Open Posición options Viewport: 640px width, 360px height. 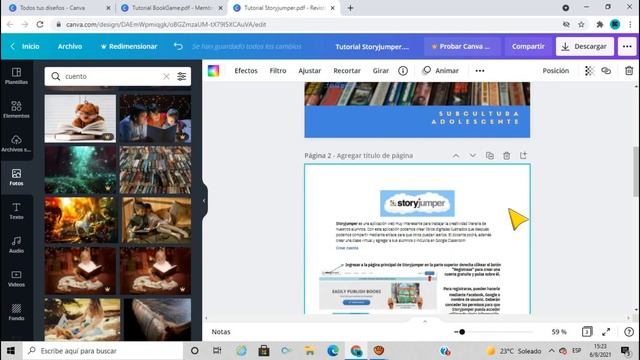coord(556,71)
